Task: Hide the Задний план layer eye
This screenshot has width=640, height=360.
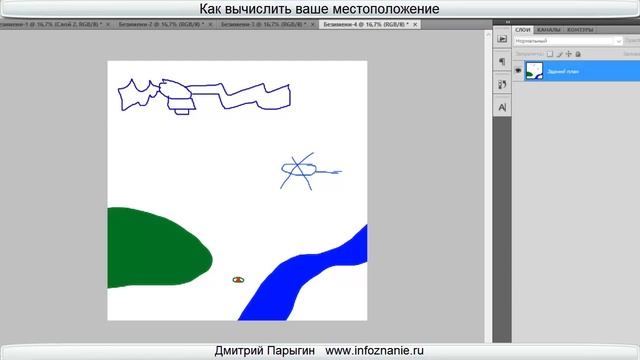Action: [x=518, y=71]
